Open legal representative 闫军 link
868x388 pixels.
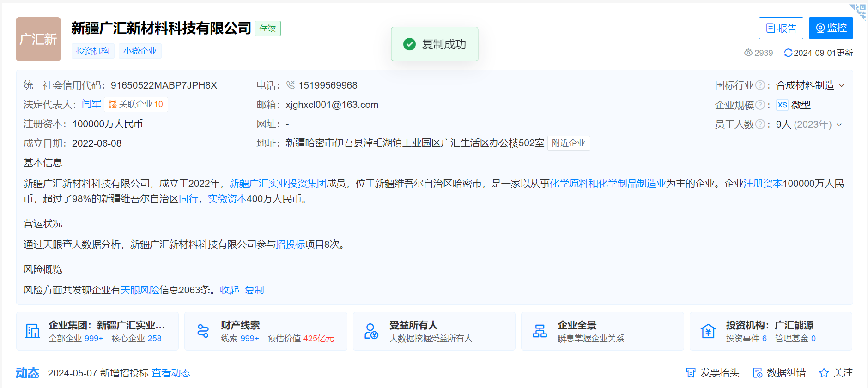pos(91,104)
